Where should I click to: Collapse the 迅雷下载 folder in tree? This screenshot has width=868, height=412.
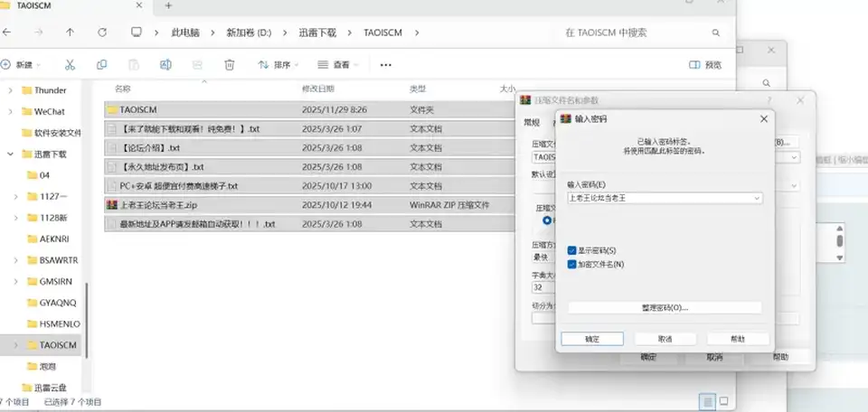click(x=11, y=154)
